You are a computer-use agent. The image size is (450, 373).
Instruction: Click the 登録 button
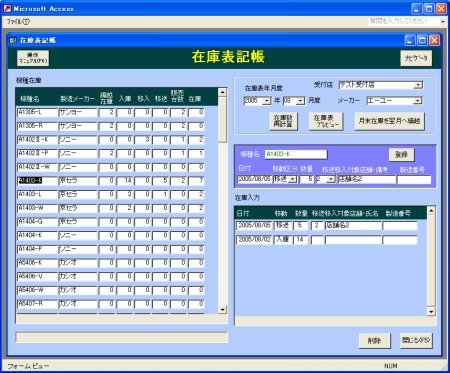(401, 154)
